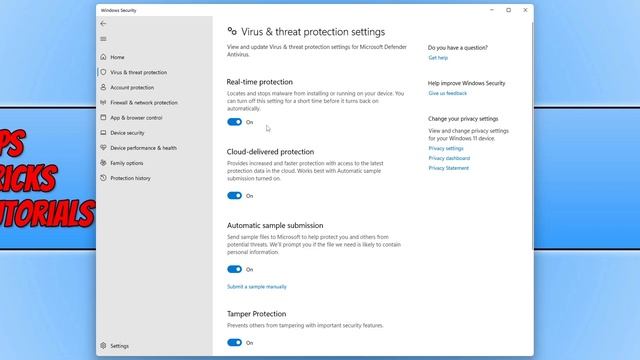
Task: Click the Family options icon
Action: [x=103, y=163]
